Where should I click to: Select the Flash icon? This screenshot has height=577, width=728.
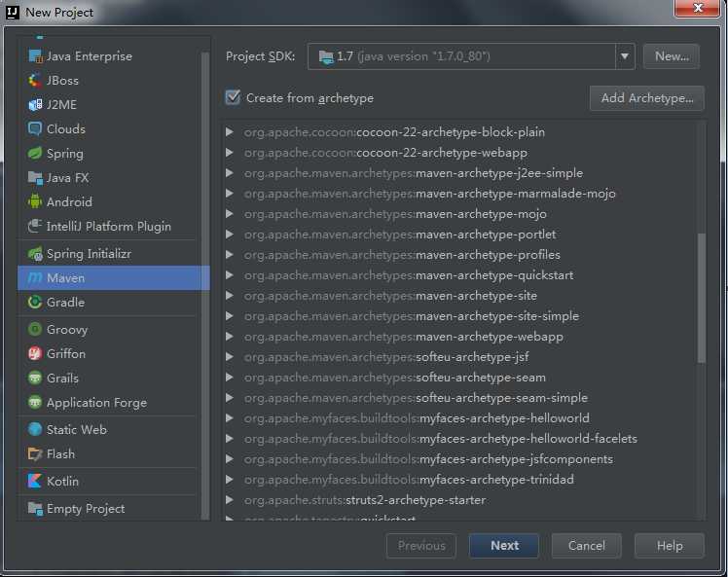coord(35,453)
